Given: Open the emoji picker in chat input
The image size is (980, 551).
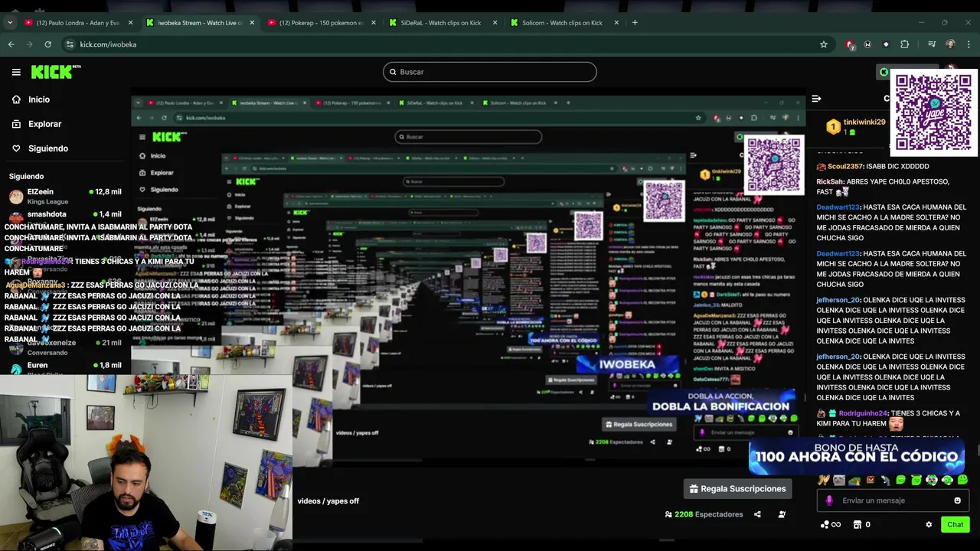Looking at the screenshot, I should [957, 500].
